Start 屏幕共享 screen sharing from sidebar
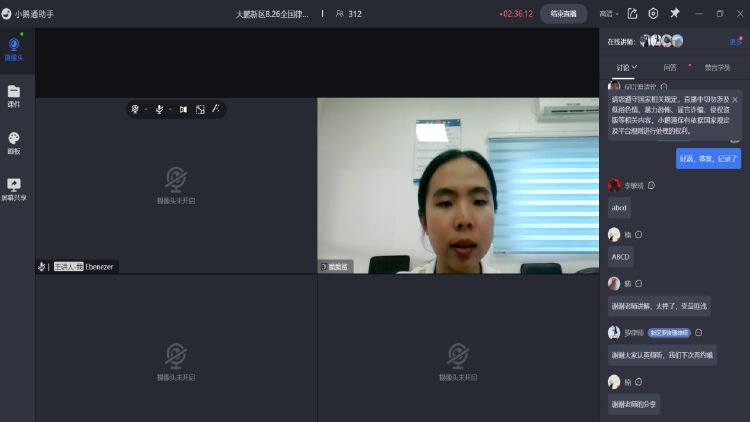Screen dimensions: 750x422 click(x=14, y=188)
